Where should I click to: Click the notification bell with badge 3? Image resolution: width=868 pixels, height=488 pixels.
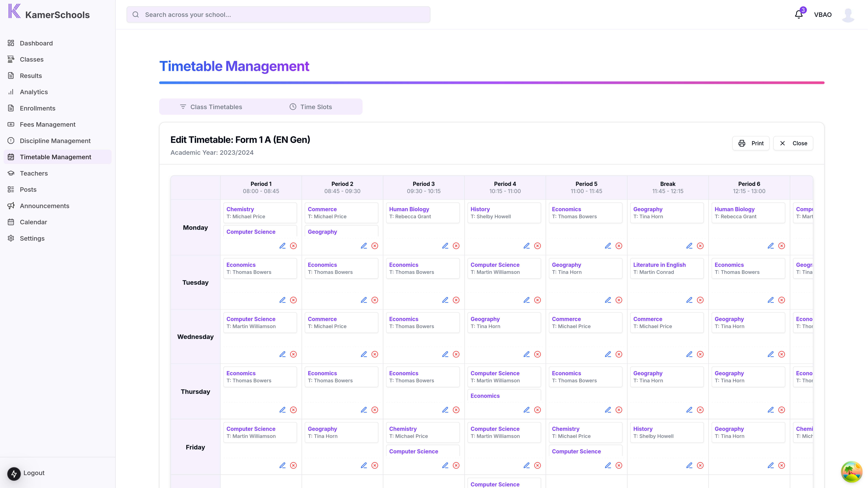coord(799,14)
